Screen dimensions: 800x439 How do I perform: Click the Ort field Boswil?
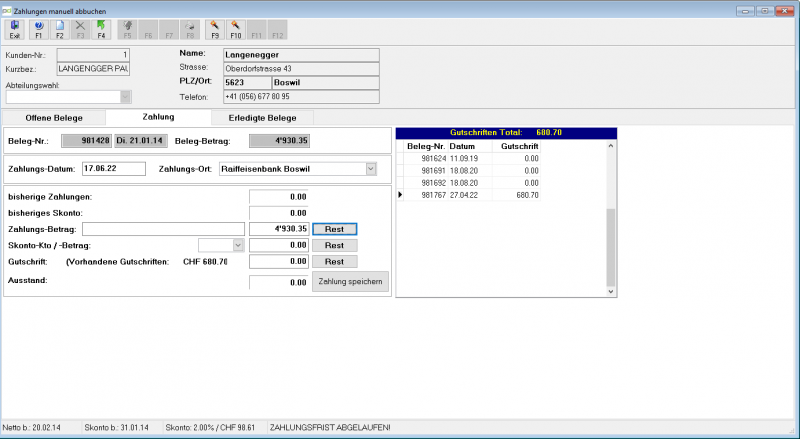(326, 82)
